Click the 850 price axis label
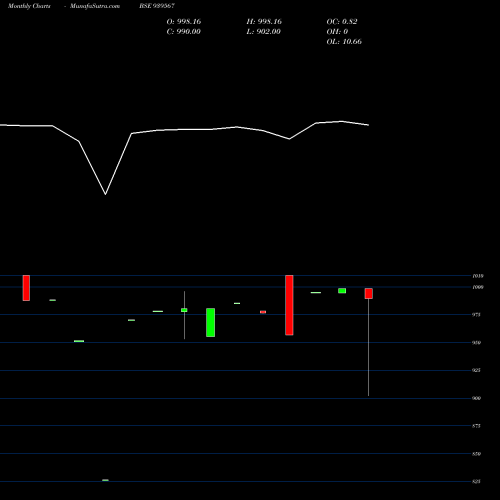 [476, 454]
